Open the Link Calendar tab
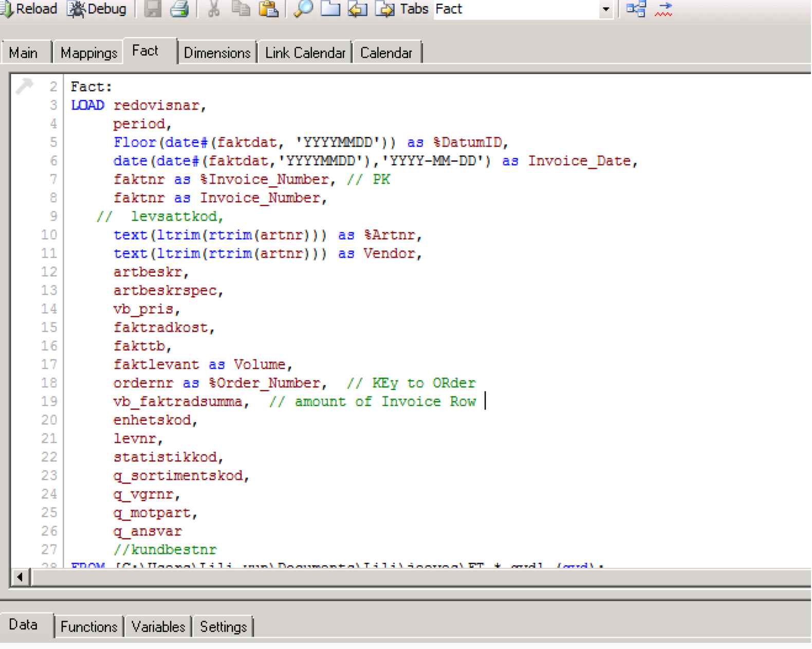 305,53
